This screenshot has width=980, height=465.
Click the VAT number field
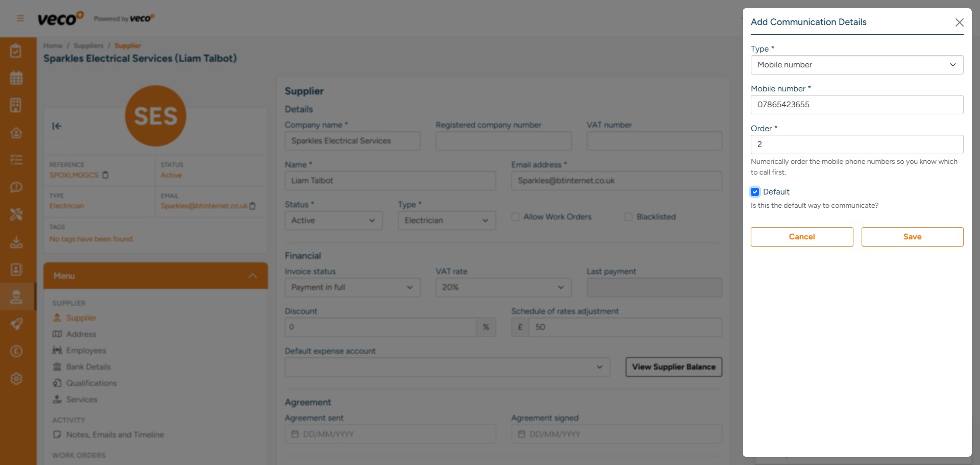(654, 141)
